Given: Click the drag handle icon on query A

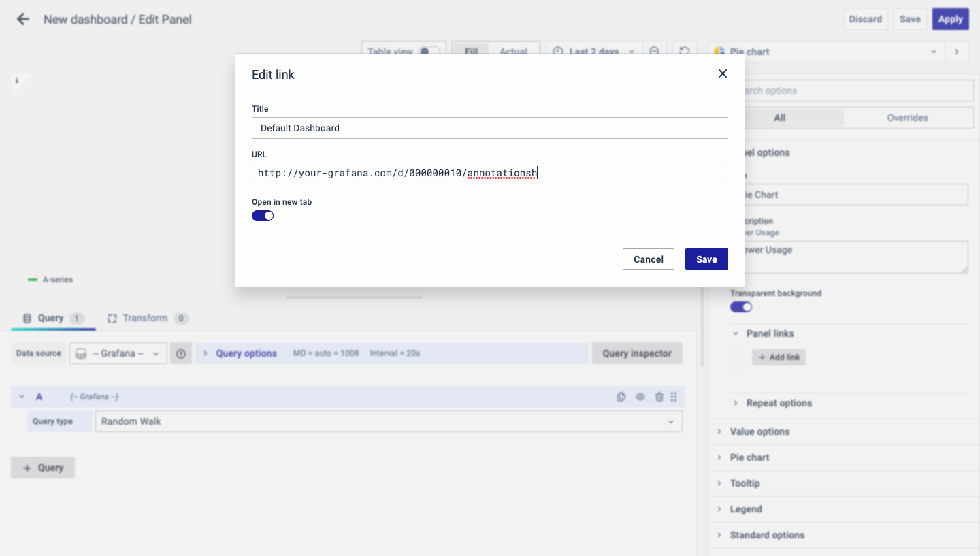Looking at the screenshot, I should (674, 397).
